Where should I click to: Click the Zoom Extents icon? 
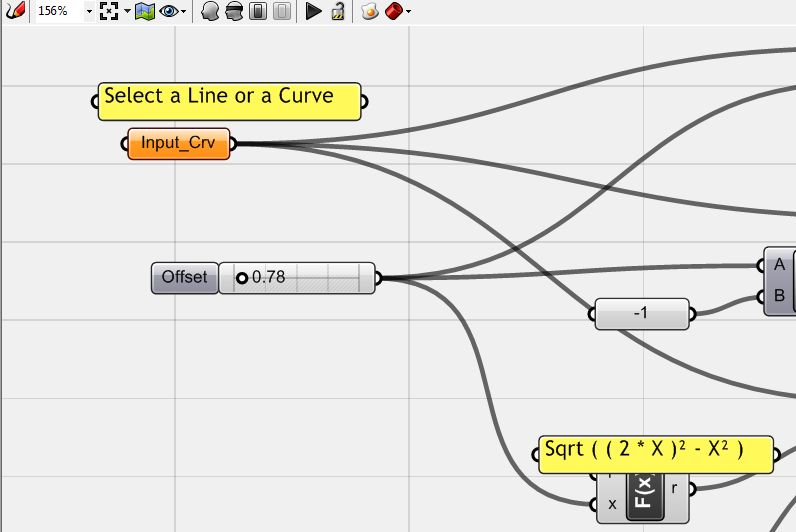(109, 12)
